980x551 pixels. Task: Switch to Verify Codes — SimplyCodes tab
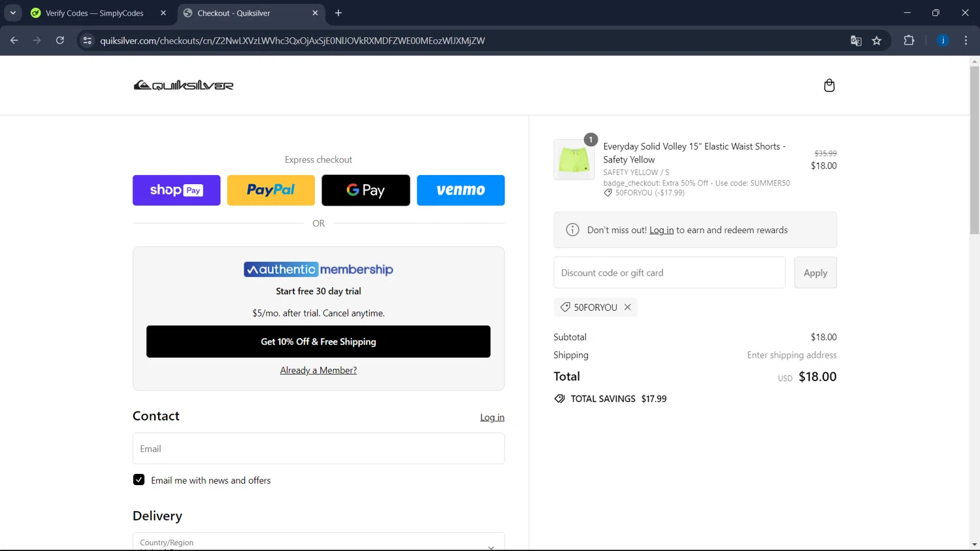94,13
